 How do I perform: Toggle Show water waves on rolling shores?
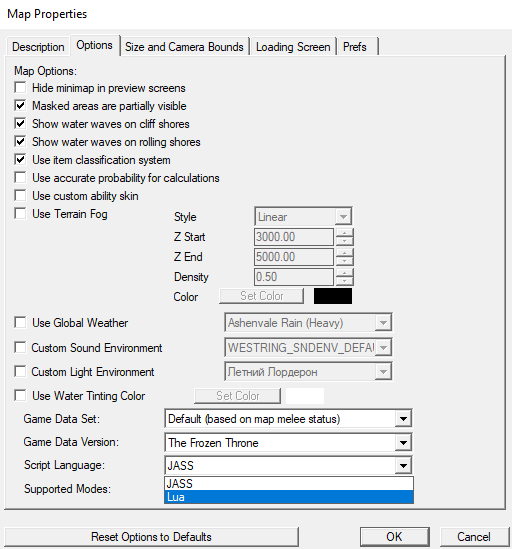click(20, 141)
